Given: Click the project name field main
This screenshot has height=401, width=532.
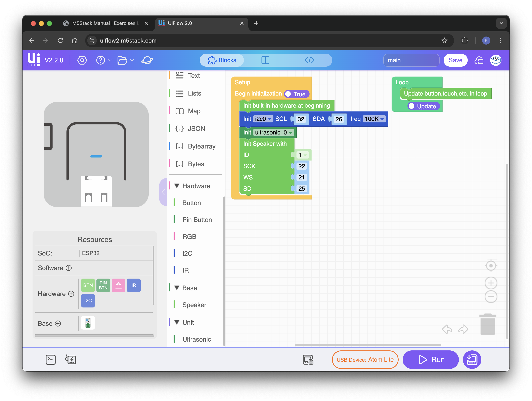Looking at the screenshot, I should tap(411, 60).
